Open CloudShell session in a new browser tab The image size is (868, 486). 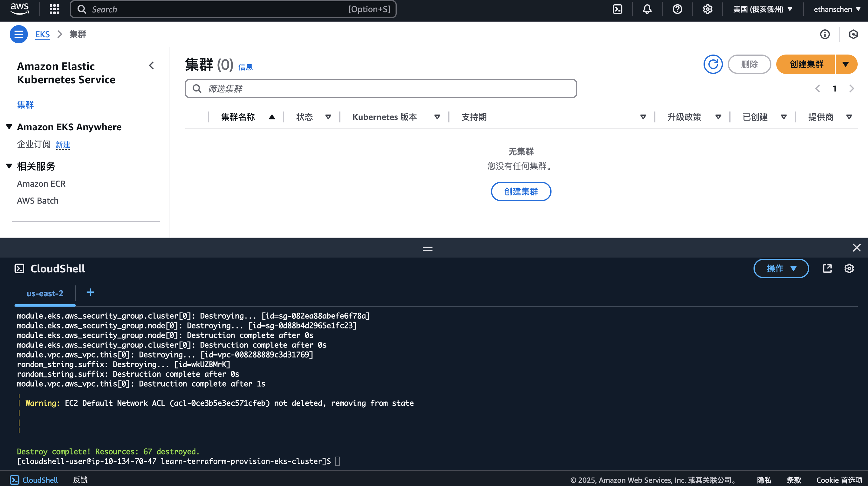(x=827, y=269)
